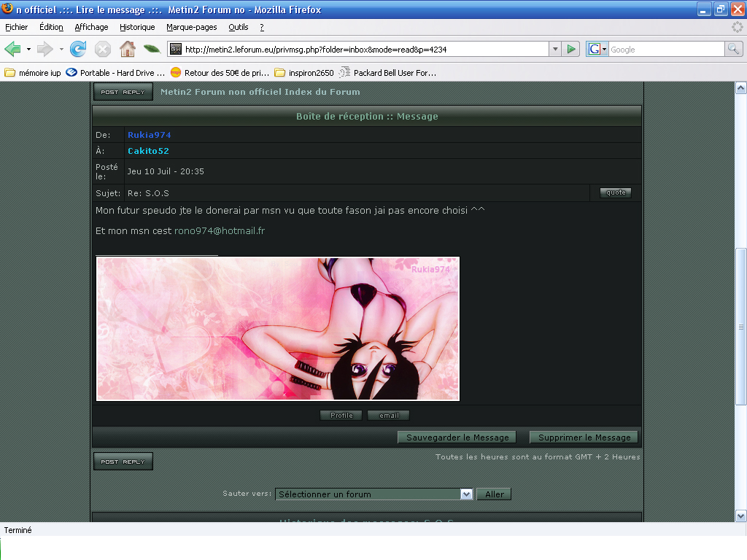Open the Sélectionner un forum dropdown
The height and width of the screenshot is (560, 747).
pyautogui.click(x=374, y=494)
